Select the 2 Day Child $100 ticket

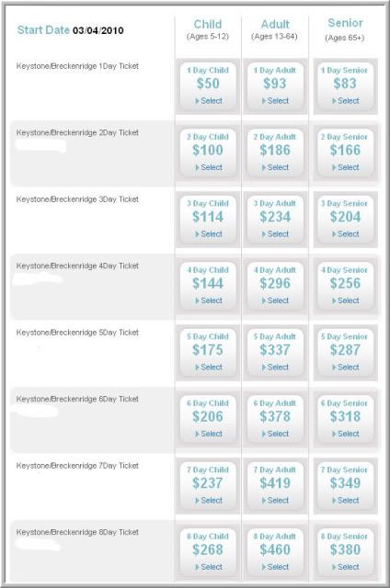pos(208,153)
